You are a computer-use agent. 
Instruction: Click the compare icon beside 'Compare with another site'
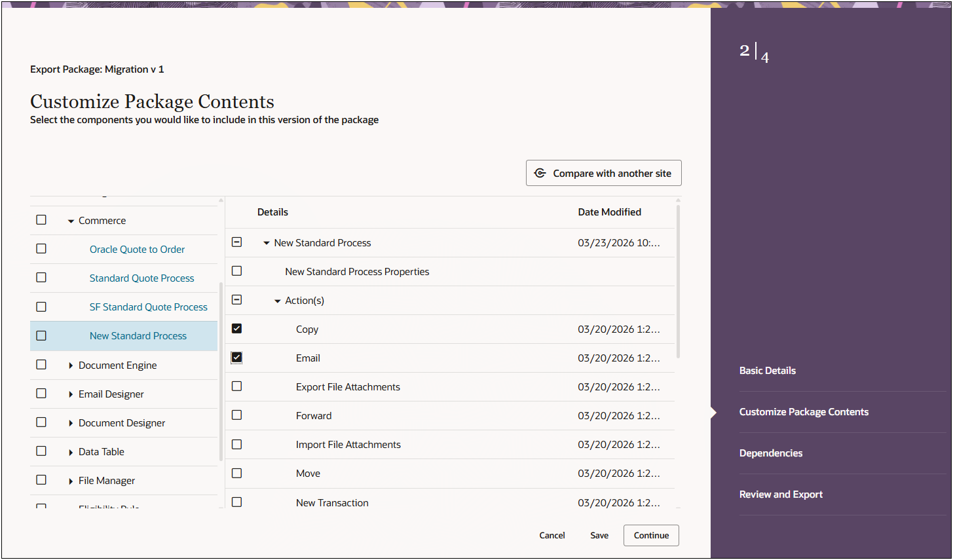point(540,173)
